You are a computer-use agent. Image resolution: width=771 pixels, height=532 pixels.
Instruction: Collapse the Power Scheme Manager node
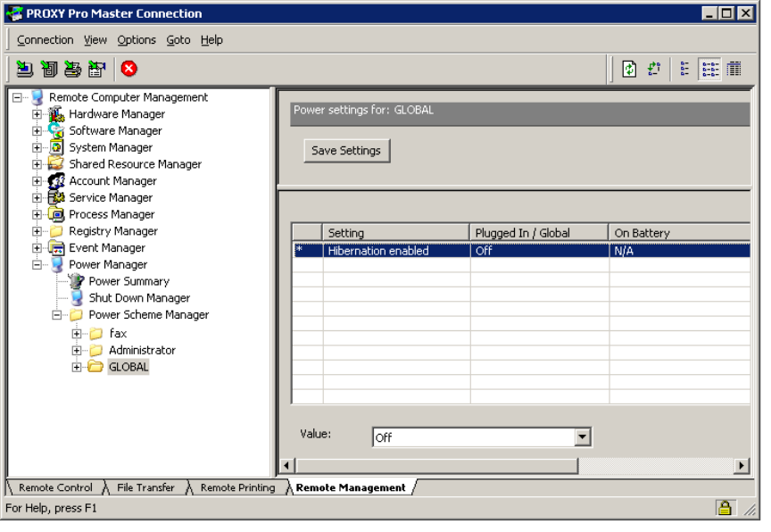pyautogui.click(x=57, y=315)
